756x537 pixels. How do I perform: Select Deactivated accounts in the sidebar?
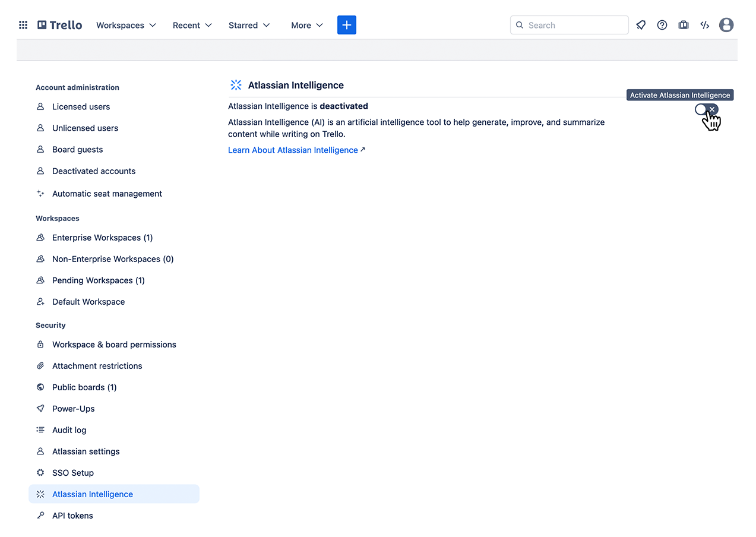click(93, 170)
